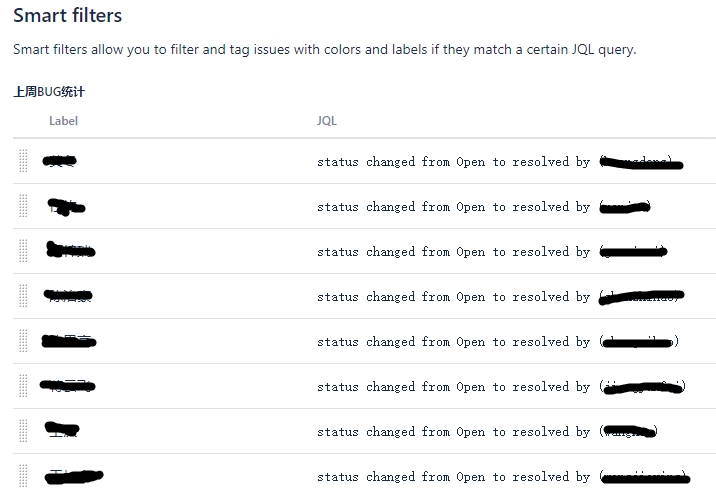Open the redacted label in the sixth row
The height and width of the screenshot is (496, 716).
pyautogui.click(x=67, y=386)
